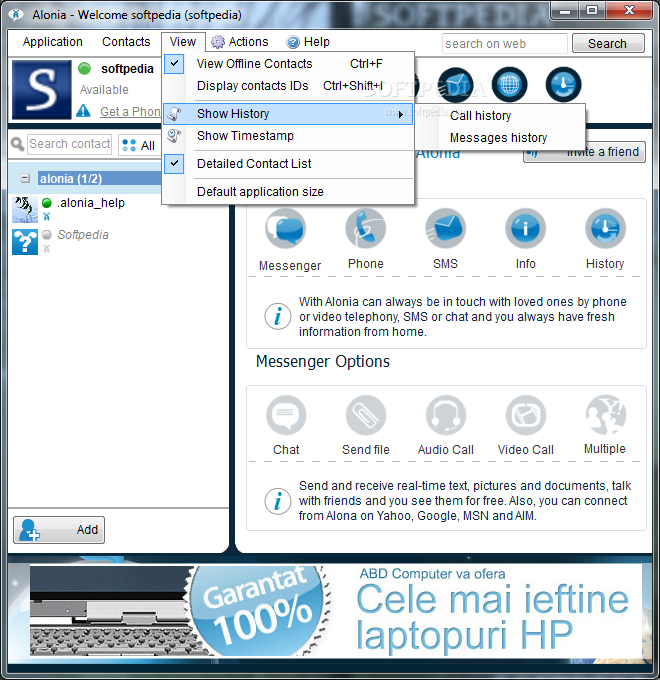The image size is (660, 680).
Task: Select Messages history from submenu
Action: [500, 138]
